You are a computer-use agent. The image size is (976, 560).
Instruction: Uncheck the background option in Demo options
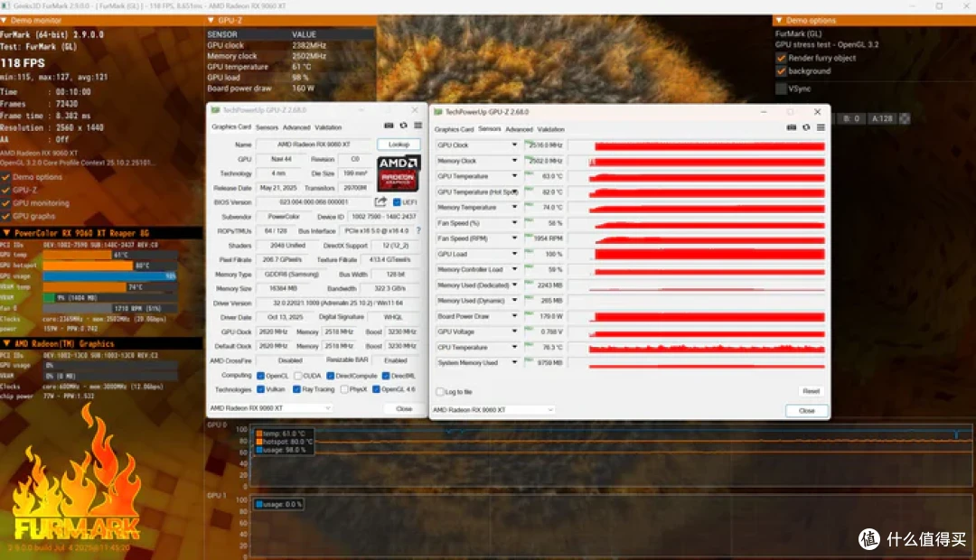781,71
